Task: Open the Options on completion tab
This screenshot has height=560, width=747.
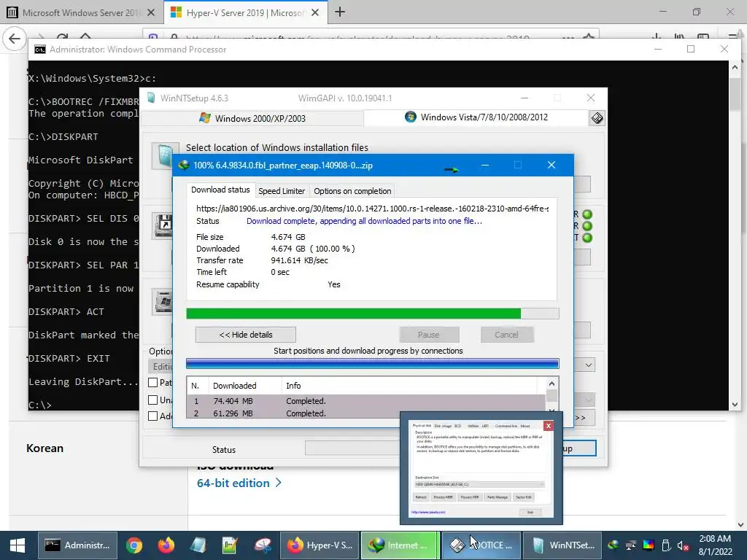Action: [x=352, y=191]
